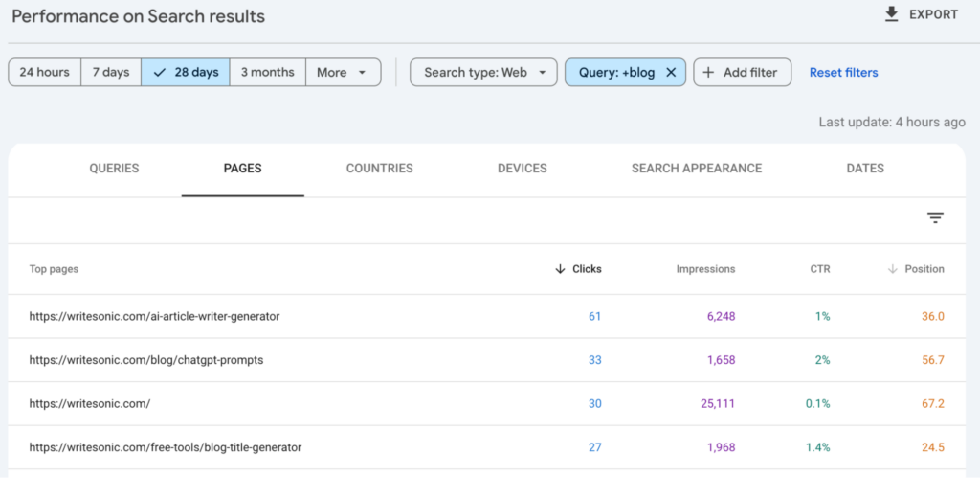Switch to the QUERIES tab
The image size is (980, 478).
114,169
